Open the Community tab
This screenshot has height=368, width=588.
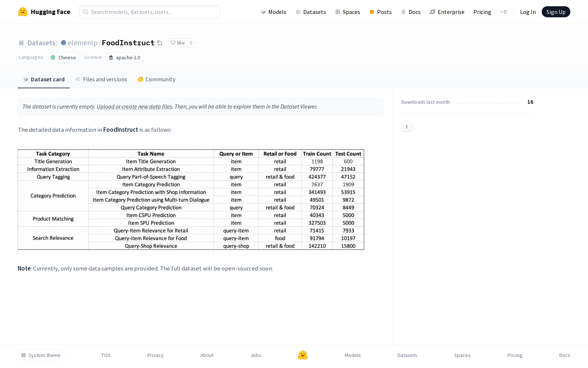click(x=157, y=79)
